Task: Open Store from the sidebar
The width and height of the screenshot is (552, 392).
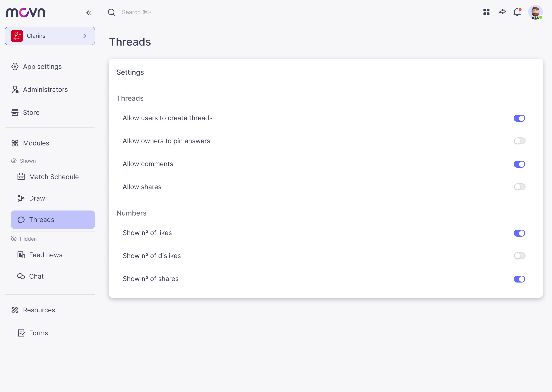Action: coord(31,113)
